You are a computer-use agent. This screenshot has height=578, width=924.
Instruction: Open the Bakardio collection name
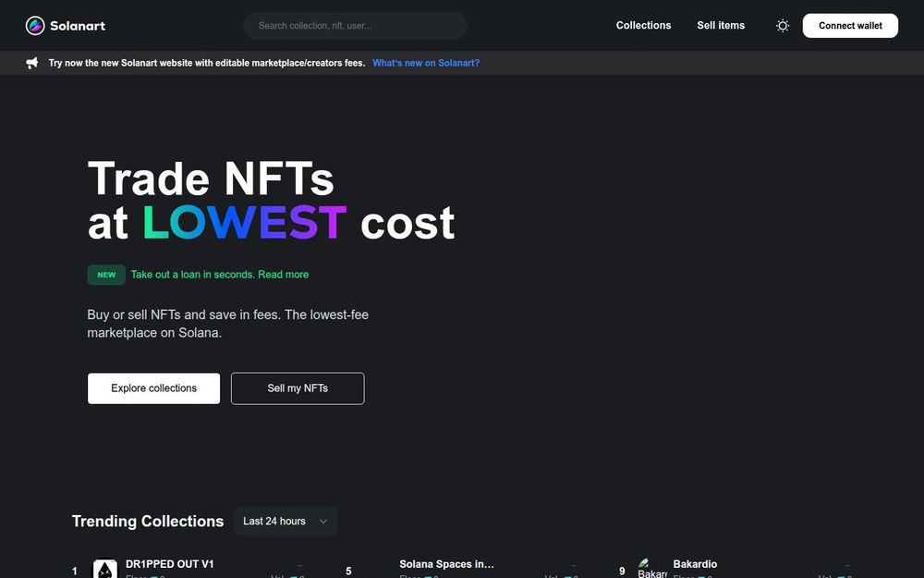(x=695, y=564)
